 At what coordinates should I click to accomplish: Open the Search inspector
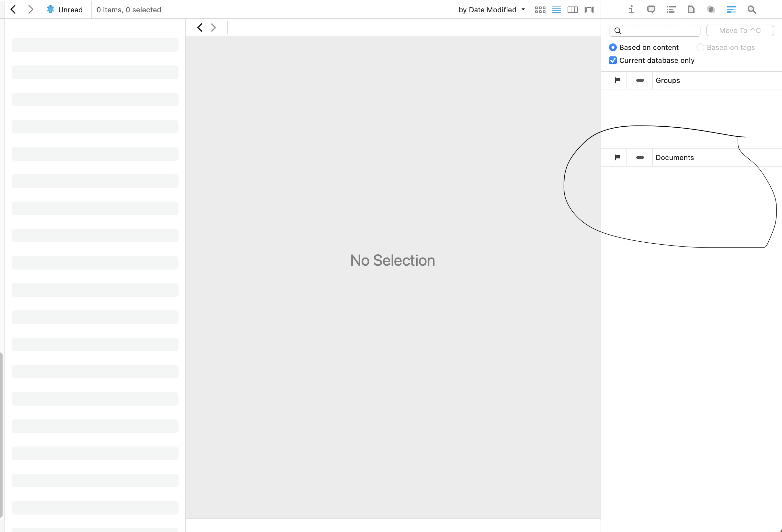coord(751,9)
